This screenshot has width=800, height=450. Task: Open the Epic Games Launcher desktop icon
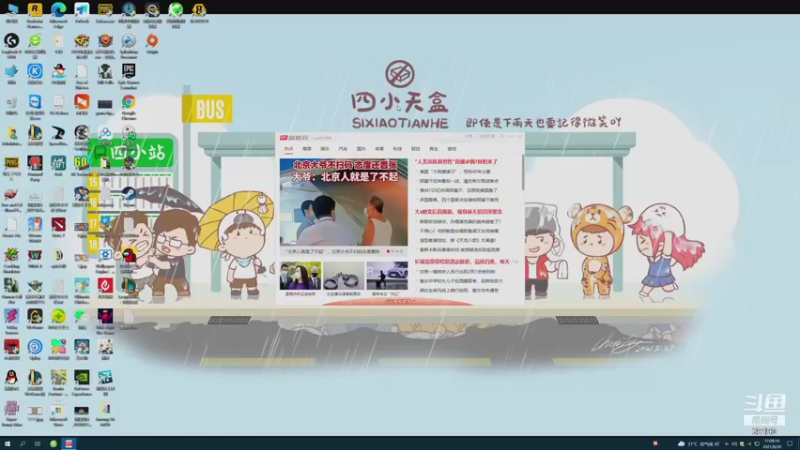[x=129, y=71]
